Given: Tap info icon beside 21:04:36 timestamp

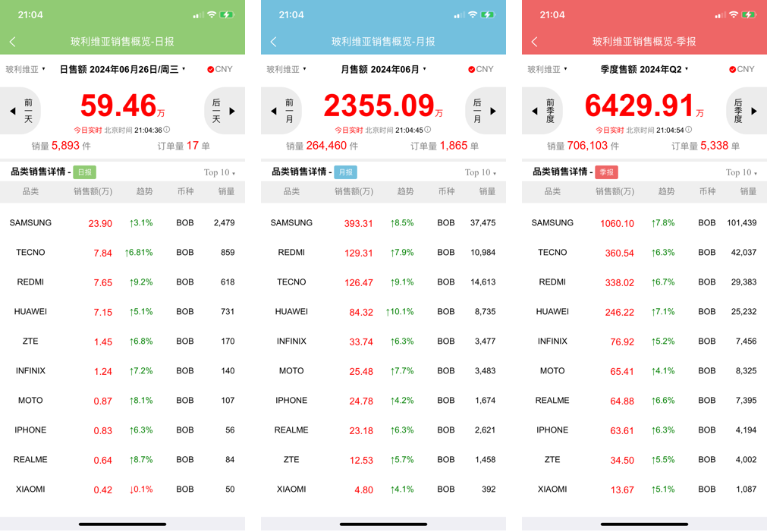Looking at the screenshot, I should click(167, 130).
